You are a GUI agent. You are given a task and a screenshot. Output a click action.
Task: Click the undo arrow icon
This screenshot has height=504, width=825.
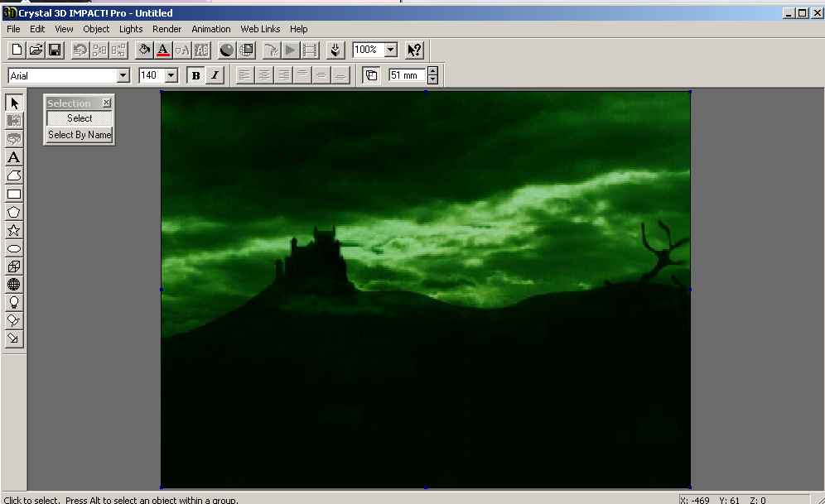click(80, 50)
